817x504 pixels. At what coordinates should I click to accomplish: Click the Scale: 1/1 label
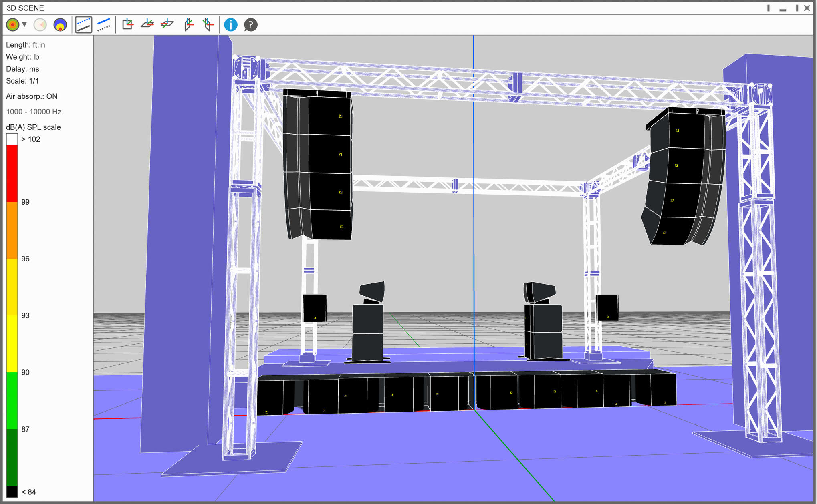pyautogui.click(x=22, y=81)
